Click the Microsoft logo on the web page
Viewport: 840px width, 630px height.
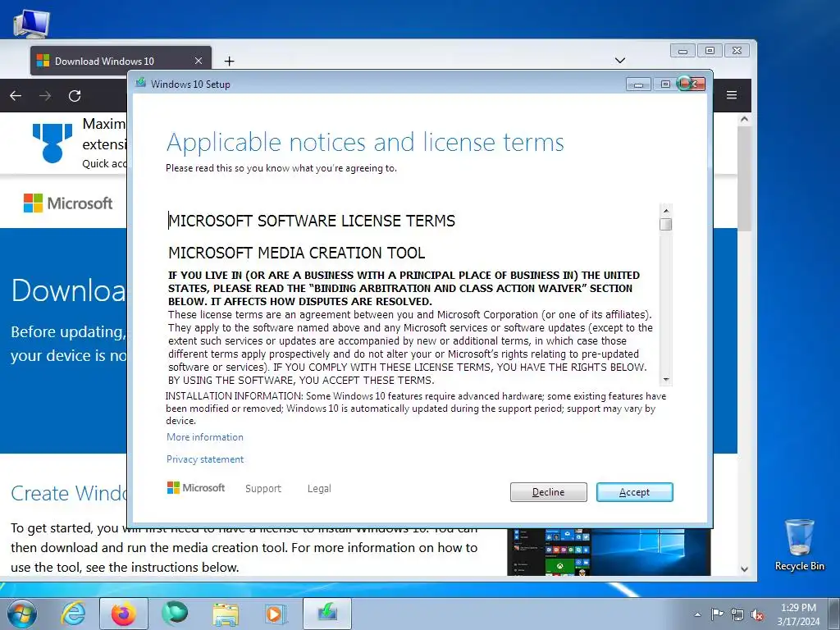point(68,203)
